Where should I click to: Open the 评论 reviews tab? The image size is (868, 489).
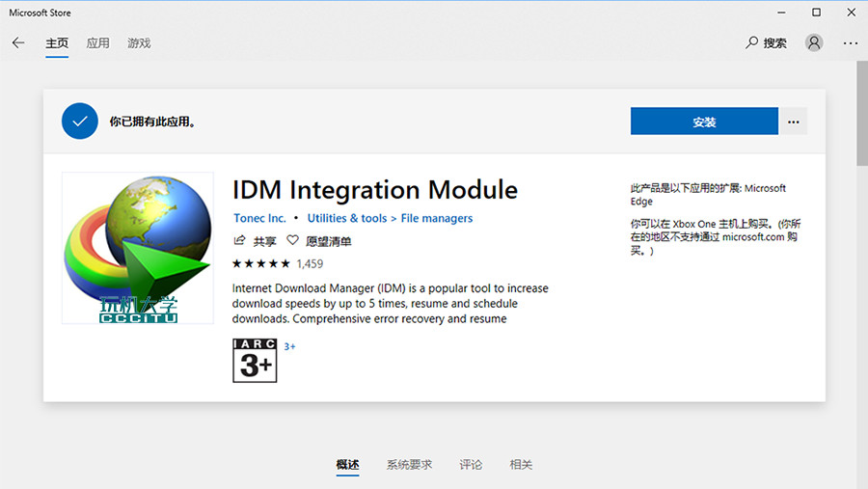coord(471,465)
